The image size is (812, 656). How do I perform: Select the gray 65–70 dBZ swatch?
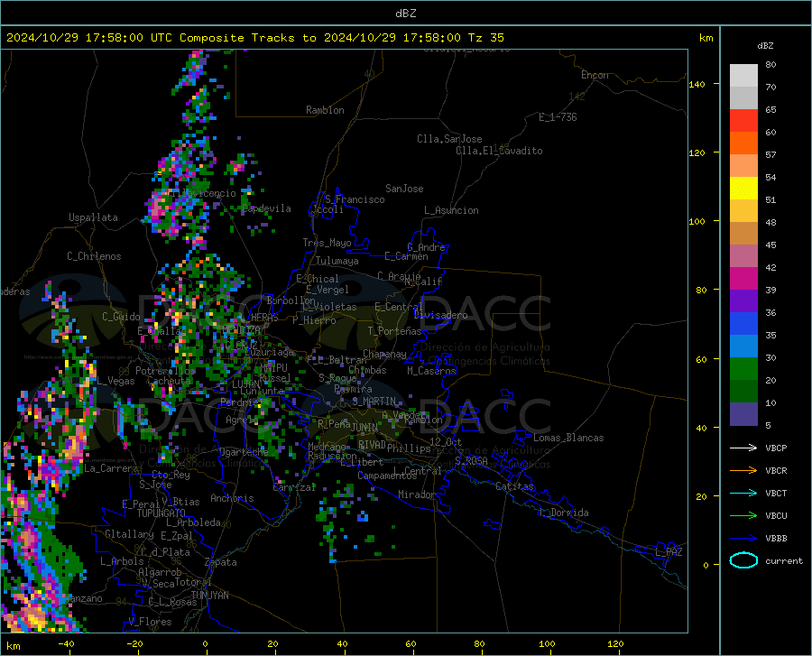click(743, 98)
